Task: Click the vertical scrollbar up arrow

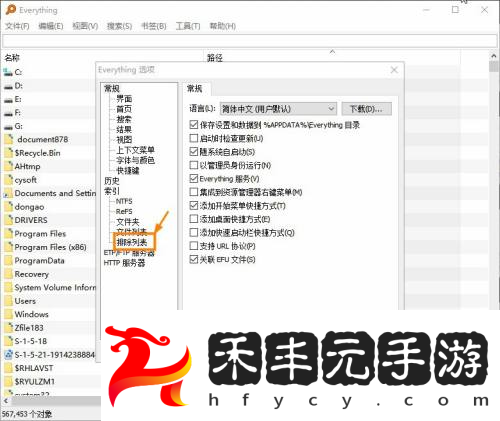Action: 494,55
